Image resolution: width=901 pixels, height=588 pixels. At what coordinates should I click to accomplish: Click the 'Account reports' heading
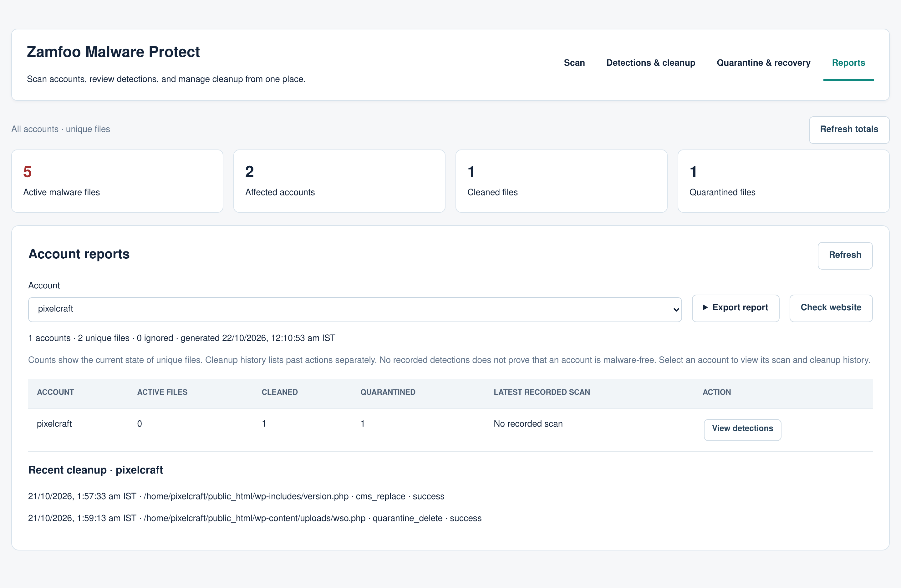tap(79, 254)
